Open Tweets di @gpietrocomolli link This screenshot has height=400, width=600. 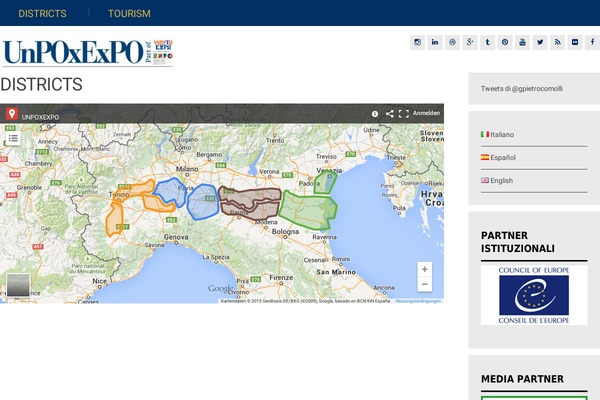tap(522, 88)
